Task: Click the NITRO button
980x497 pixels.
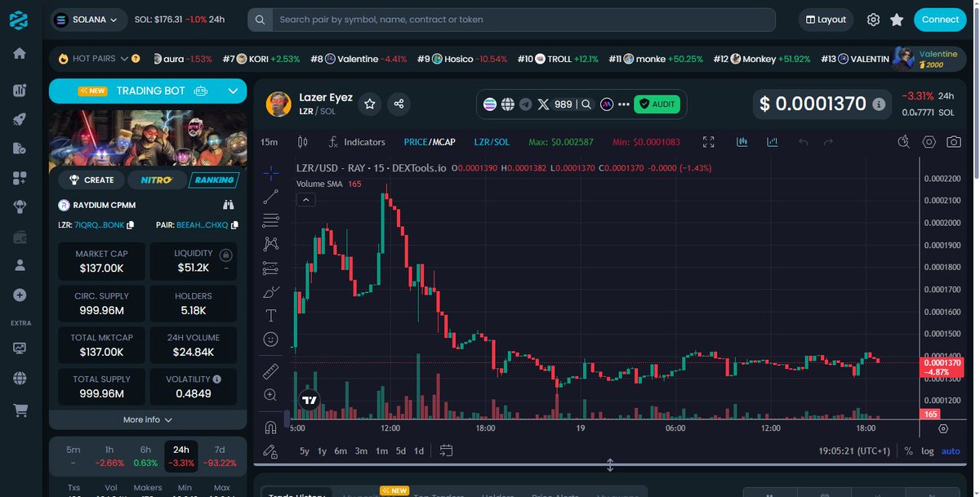Action: click(x=156, y=180)
